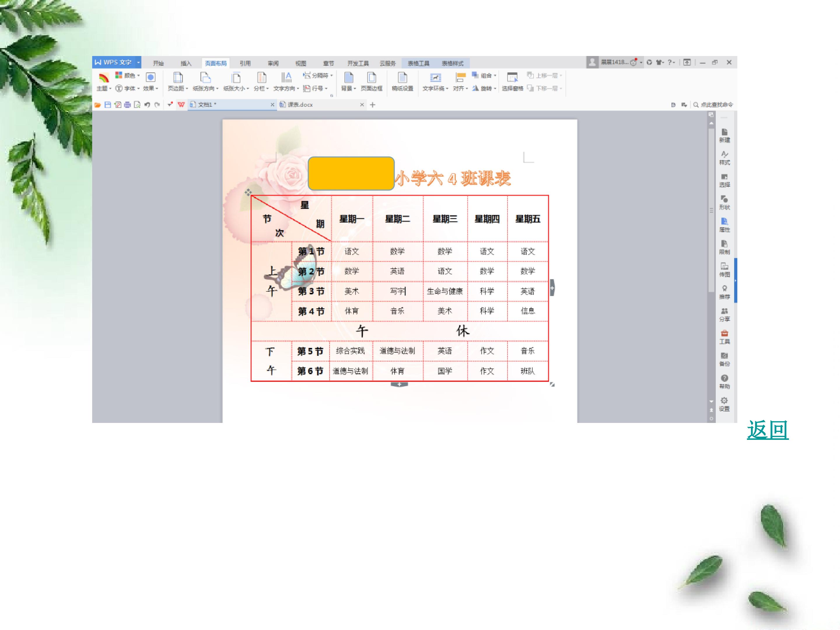The width and height of the screenshot is (840, 630).
Task: Switch to the 表格工具 ribbon tab
Action: coord(419,63)
